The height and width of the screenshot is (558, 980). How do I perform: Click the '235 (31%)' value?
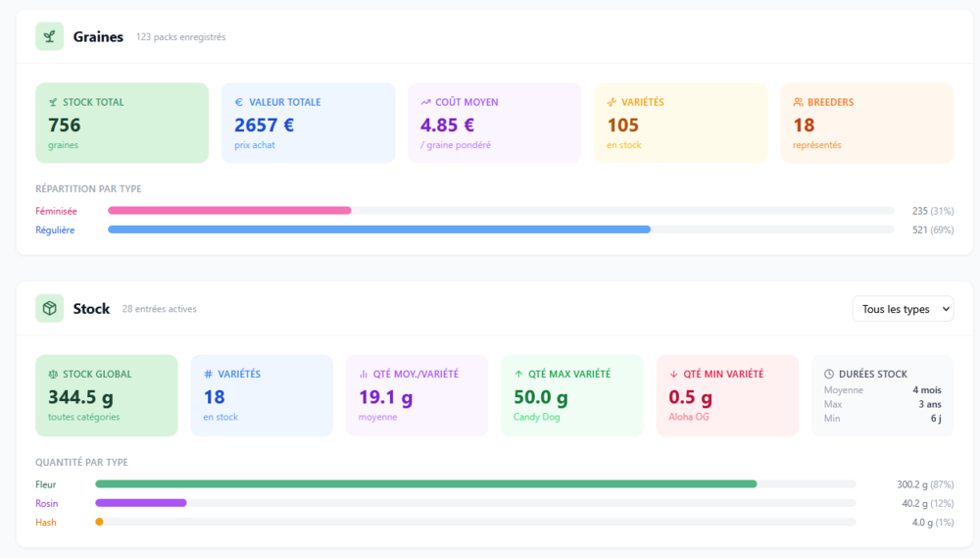click(933, 212)
